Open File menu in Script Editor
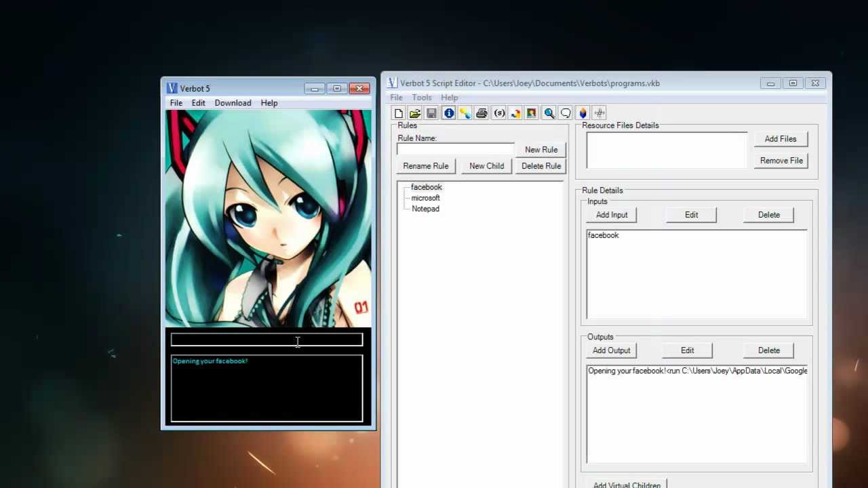868x488 pixels. point(397,98)
